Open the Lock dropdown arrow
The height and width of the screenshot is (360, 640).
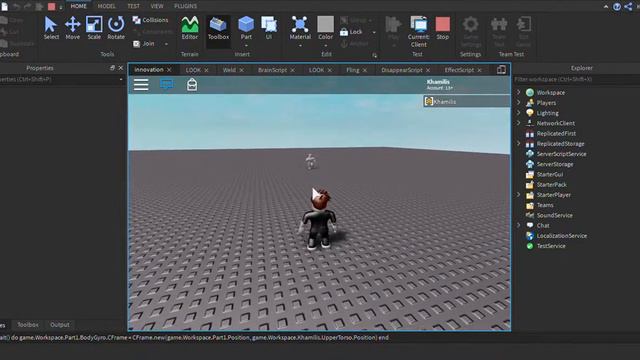[x=374, y=32]
